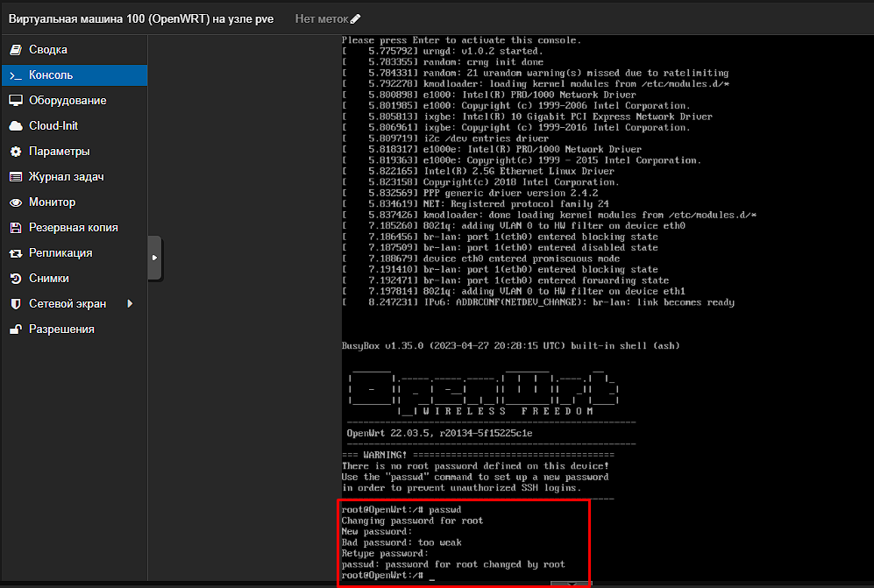The height and width of the screenshot is (588, 874).
Task: Click the Снимки history icon
Action: (16, 278)
